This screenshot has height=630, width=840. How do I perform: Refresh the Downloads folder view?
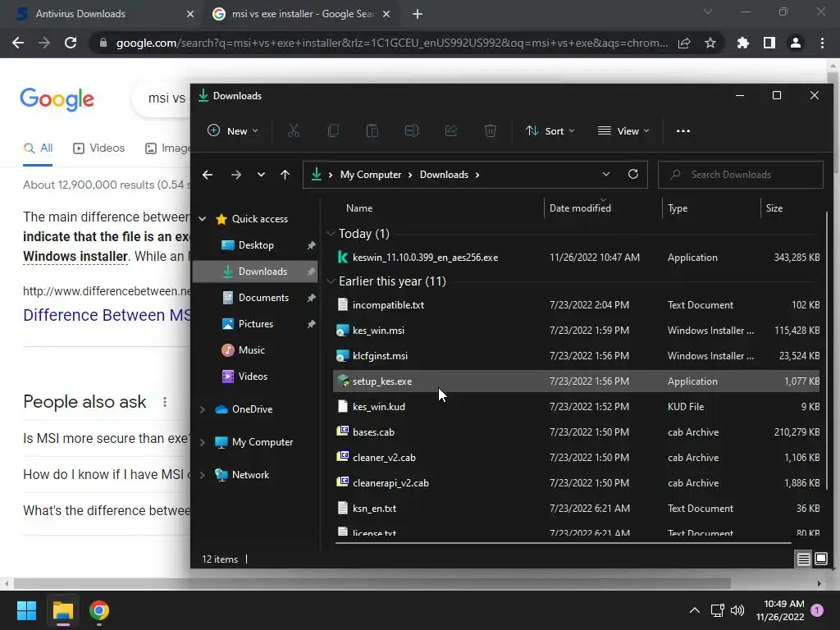coord(633,174)
